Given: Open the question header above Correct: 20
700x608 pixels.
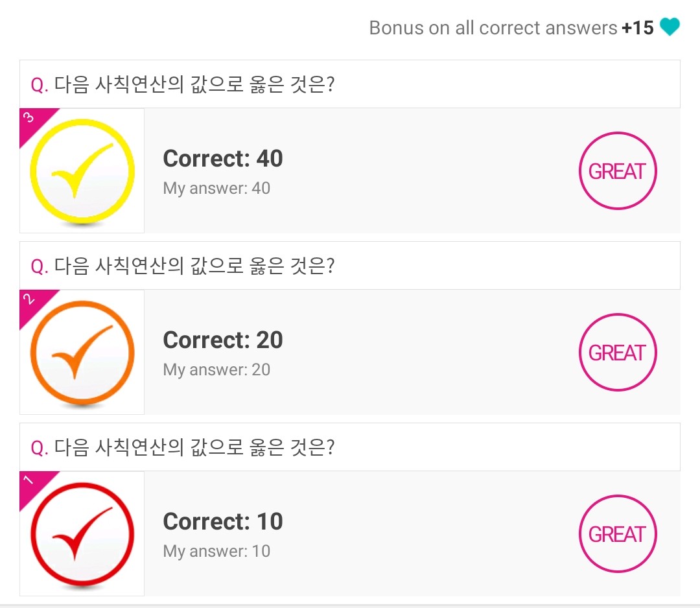Looking at the screenshot, I should [350, 266].
